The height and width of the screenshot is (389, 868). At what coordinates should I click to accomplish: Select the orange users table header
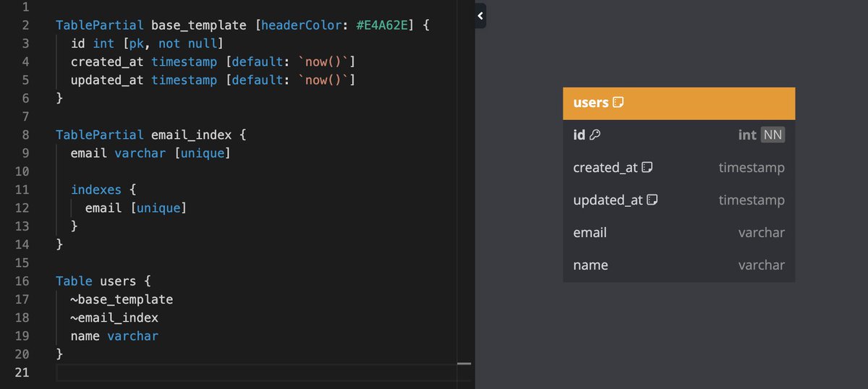pos(678,103)
